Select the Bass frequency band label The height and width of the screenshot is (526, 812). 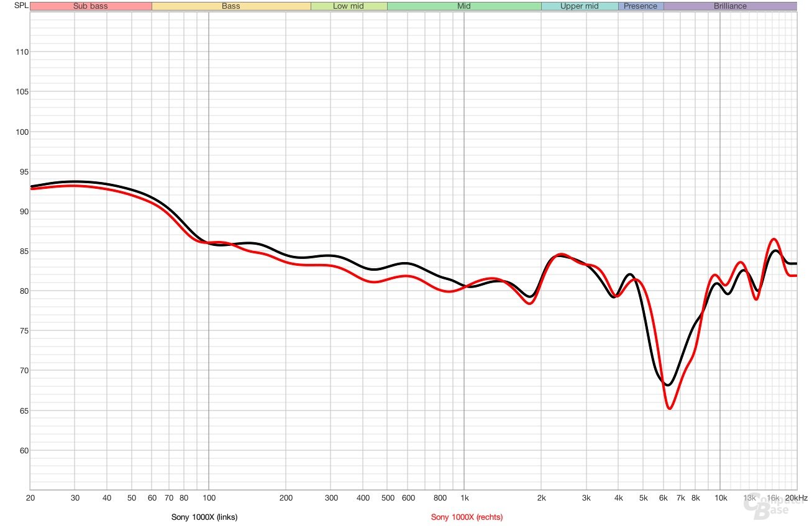coord(231,6)
